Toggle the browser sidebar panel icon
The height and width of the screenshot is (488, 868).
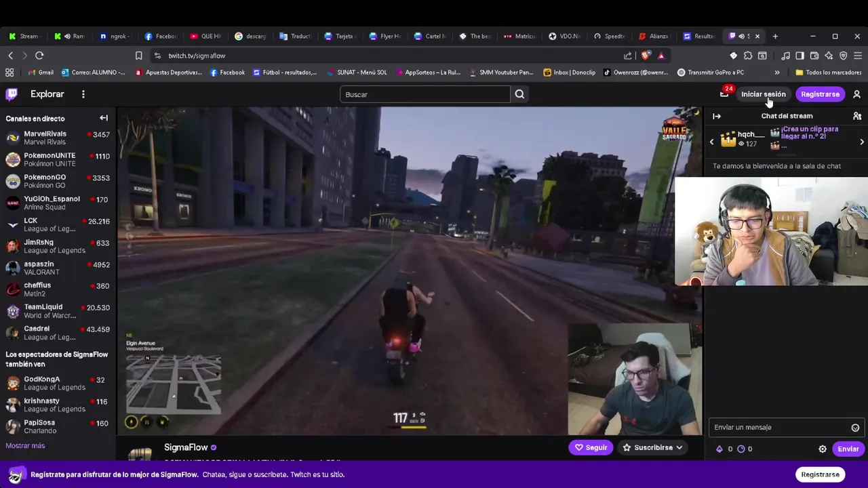point(800,56)
